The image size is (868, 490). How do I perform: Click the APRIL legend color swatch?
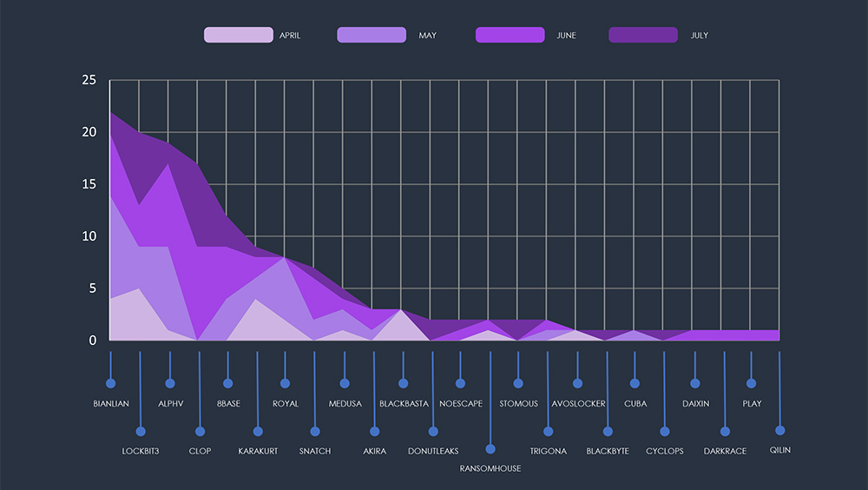point(239,35)
